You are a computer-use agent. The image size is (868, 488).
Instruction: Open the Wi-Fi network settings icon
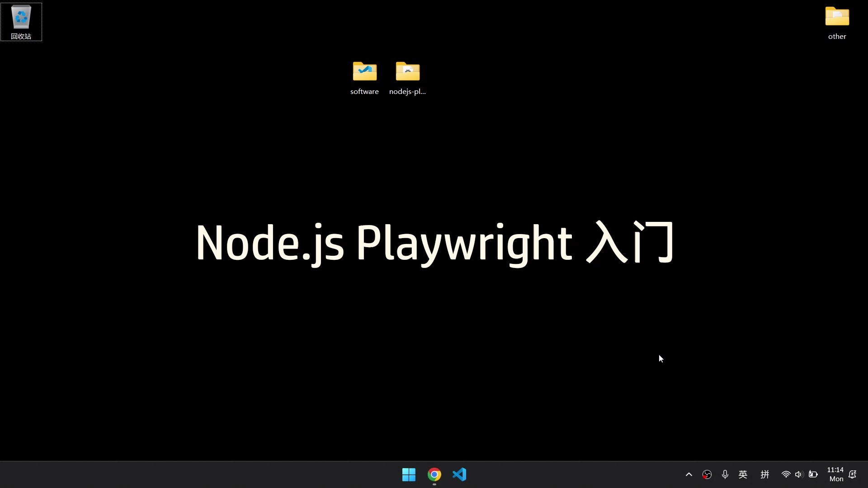(786, 475)
